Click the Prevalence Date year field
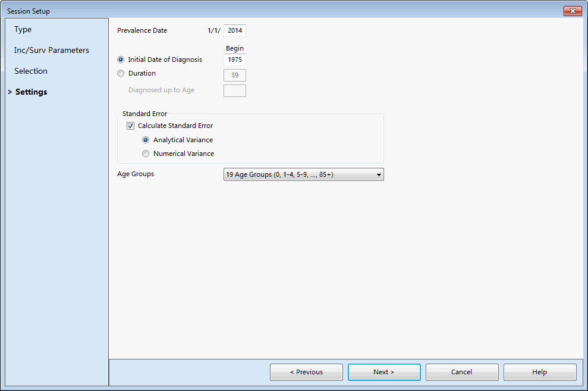The image size is (588, 391). click(235, 31)
